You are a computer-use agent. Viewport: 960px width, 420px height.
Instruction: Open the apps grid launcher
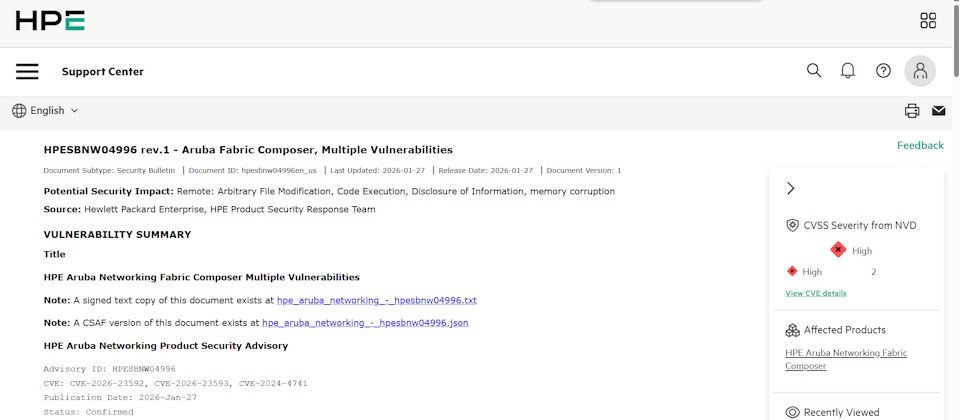coord(928,21)
